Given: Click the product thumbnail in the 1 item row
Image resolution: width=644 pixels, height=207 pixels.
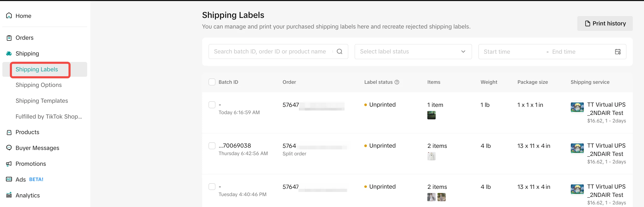Looking at the screenshot, I should [431, 115].
